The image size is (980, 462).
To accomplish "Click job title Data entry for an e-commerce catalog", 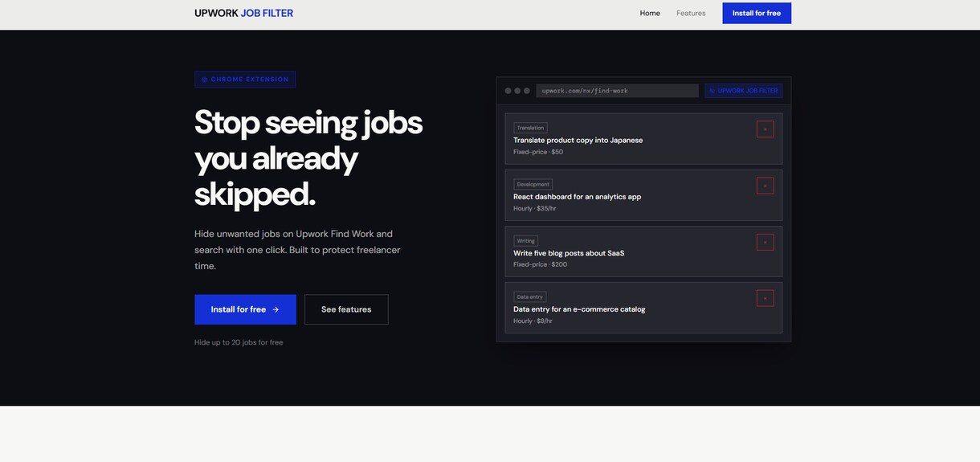I will 579,309.
